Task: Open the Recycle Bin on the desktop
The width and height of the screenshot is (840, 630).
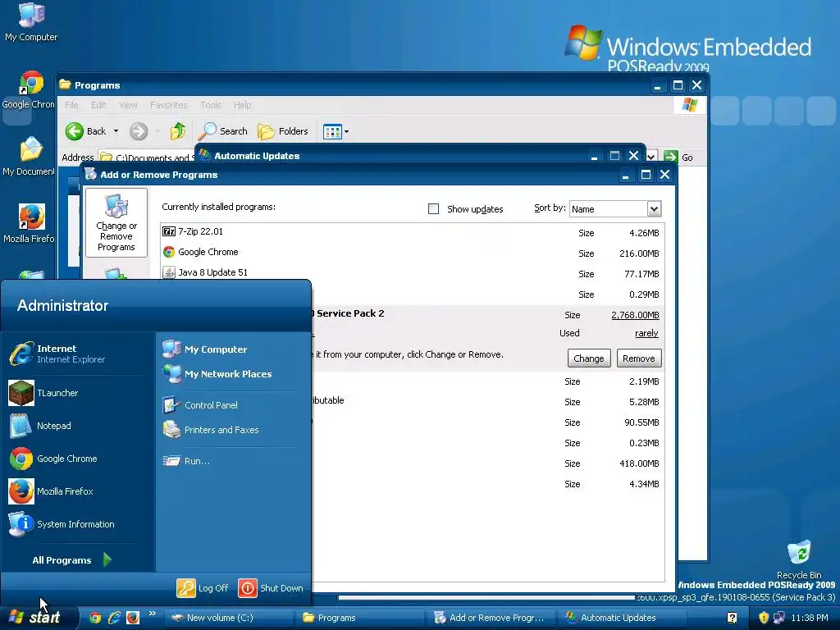Action: pos(799,559)
